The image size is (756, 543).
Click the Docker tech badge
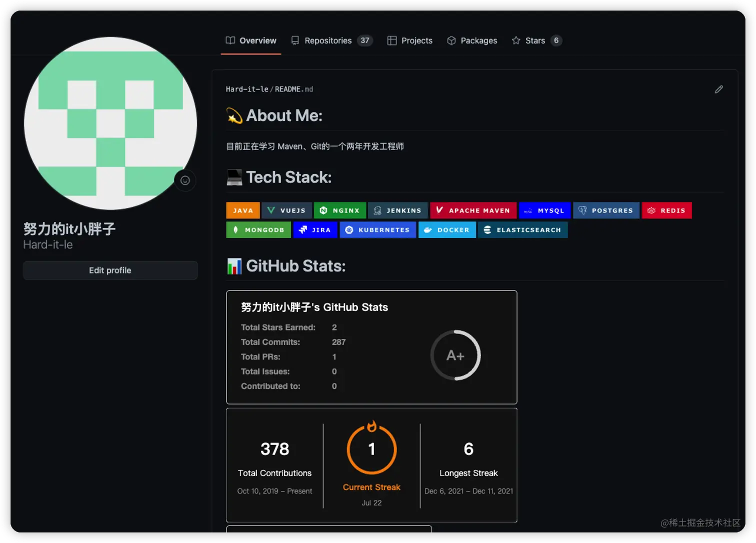(447, 230)
